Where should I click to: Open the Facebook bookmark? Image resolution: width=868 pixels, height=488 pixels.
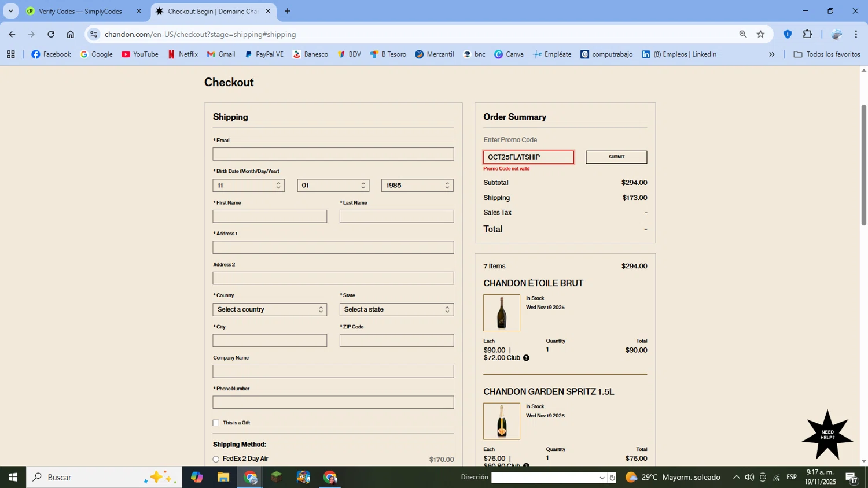coord(51,54)
